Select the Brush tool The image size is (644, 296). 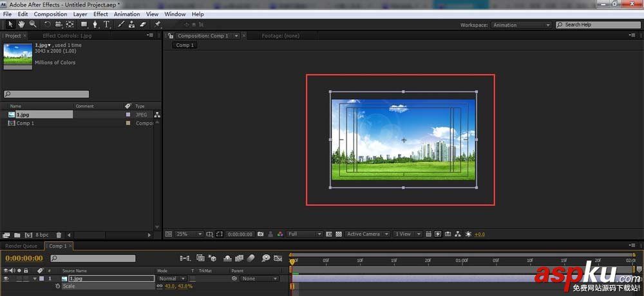[x=121, y=24]
